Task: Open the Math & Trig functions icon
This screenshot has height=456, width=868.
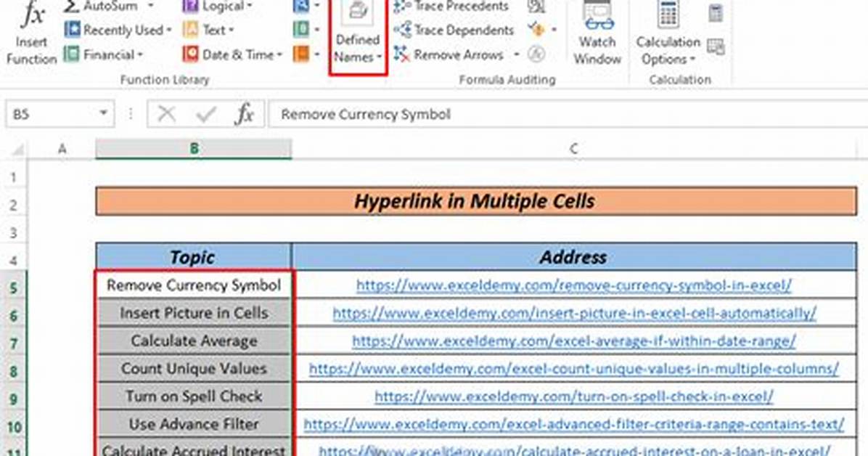Action: pos(301,29)
